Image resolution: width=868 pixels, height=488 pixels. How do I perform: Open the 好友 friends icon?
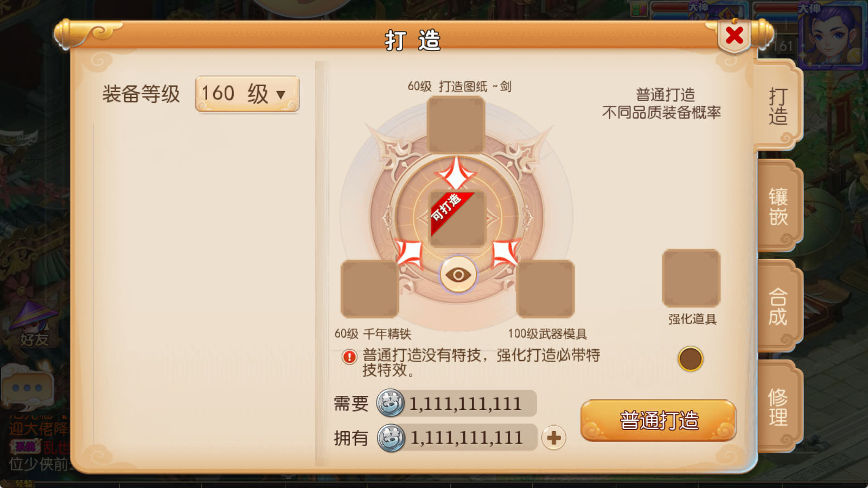pos(34,324)
